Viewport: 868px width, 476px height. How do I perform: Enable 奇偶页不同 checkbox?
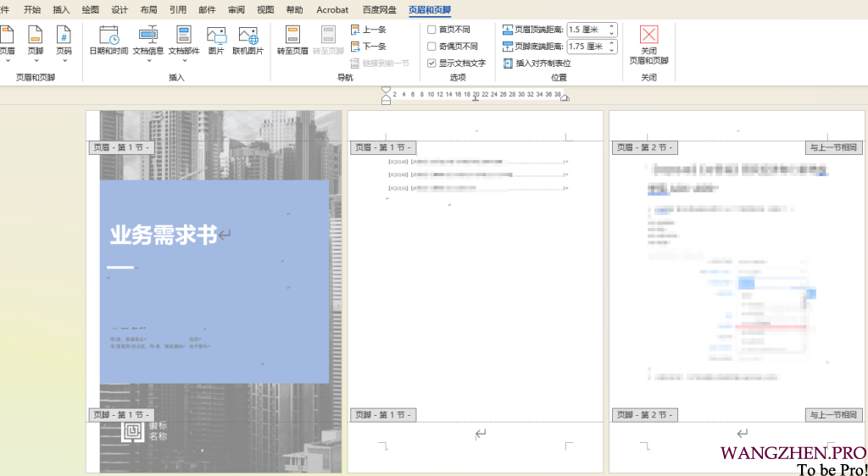point(432,47)
